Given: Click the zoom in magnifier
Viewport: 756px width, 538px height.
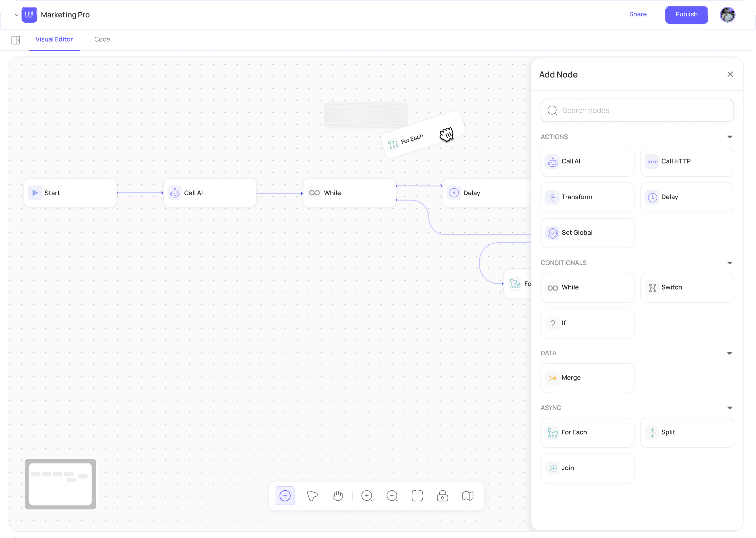Looking at the screenshot, I should pyautogui.click(x=367, y=496).
